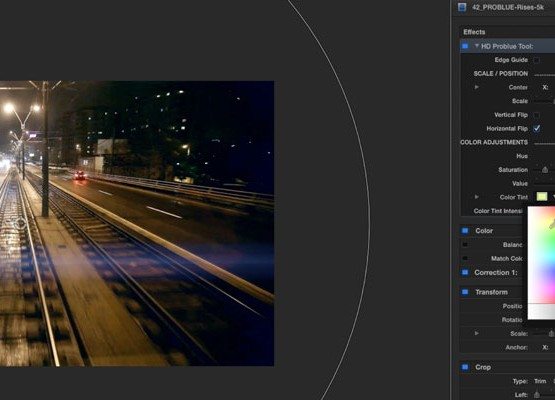The image size is (555, 400).
Task: Disable the HD Problue Tool effect
Action: (x=465, y=46)
